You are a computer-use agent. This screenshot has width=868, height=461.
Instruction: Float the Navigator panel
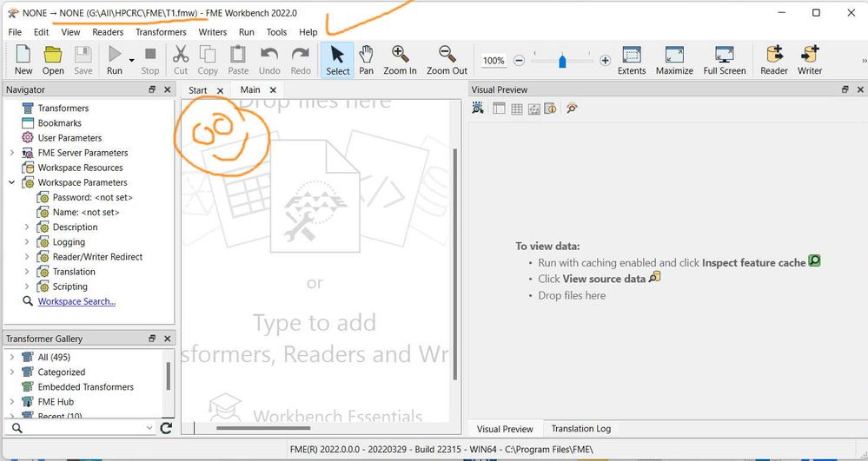coord(152,89)
